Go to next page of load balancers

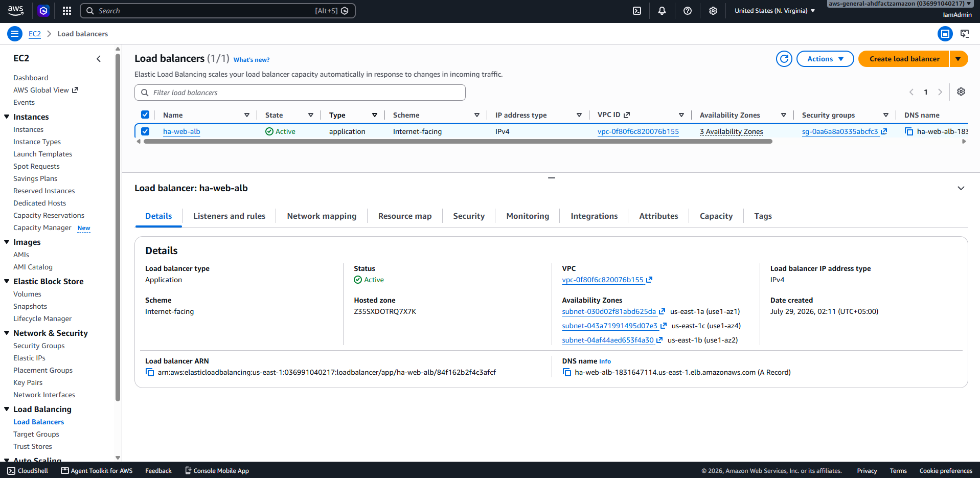(x=940, y=92)
